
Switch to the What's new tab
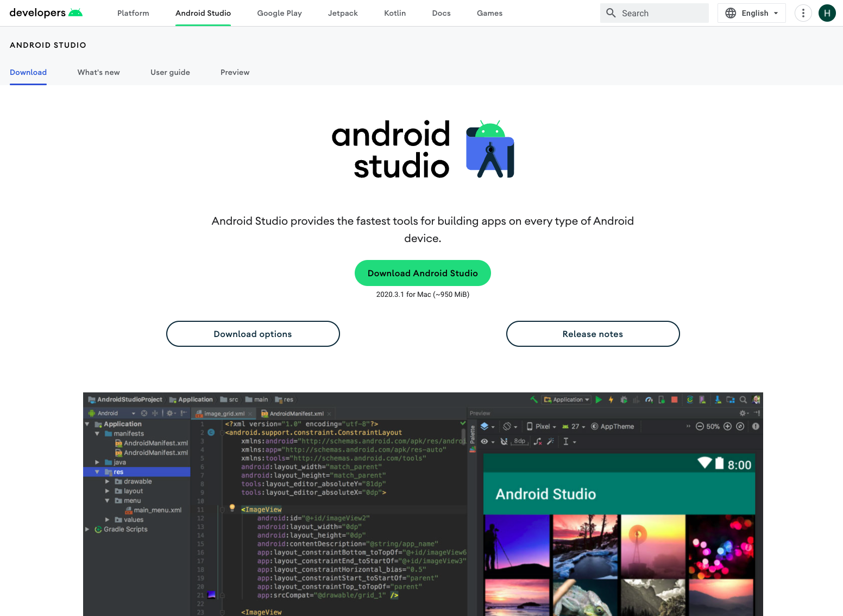click(x=99, y=72)
